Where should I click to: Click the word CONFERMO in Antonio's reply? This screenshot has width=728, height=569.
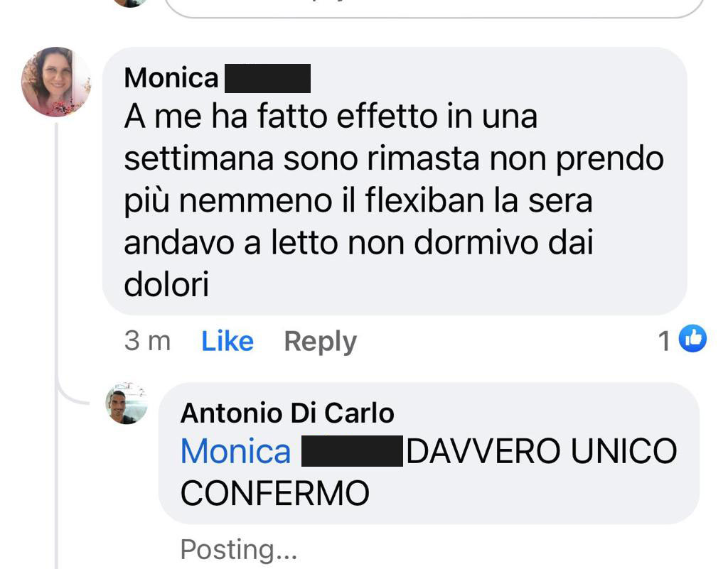(x=275, y=494)
